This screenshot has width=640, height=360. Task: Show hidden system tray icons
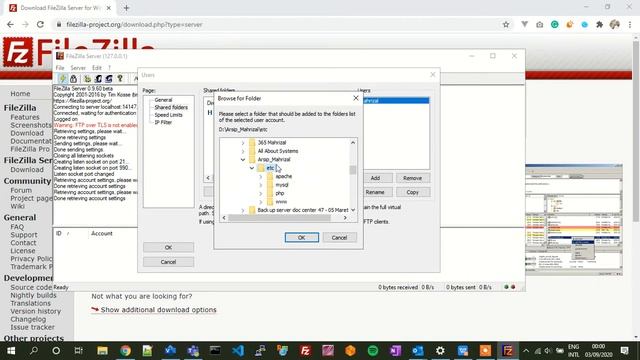tap(526, 351)
